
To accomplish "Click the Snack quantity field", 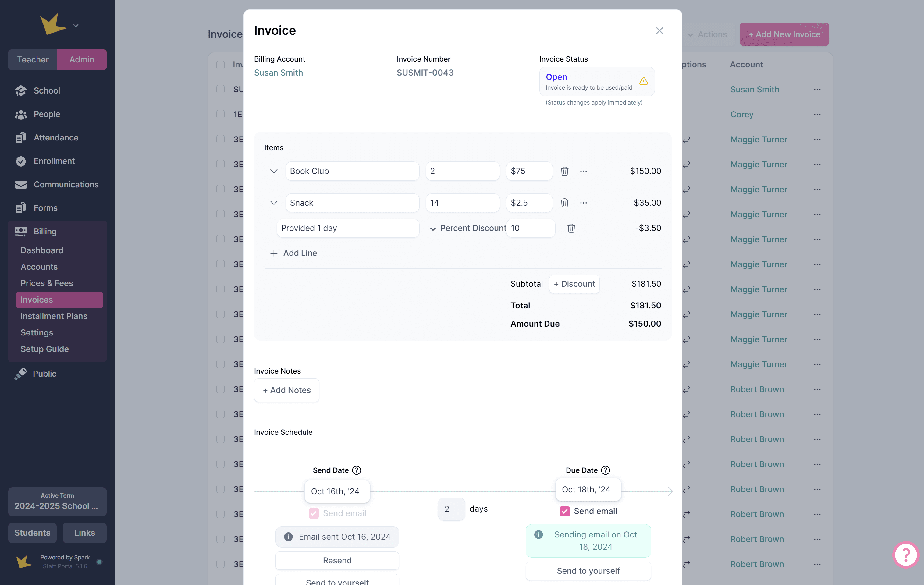I will click(x=462, y=203).
